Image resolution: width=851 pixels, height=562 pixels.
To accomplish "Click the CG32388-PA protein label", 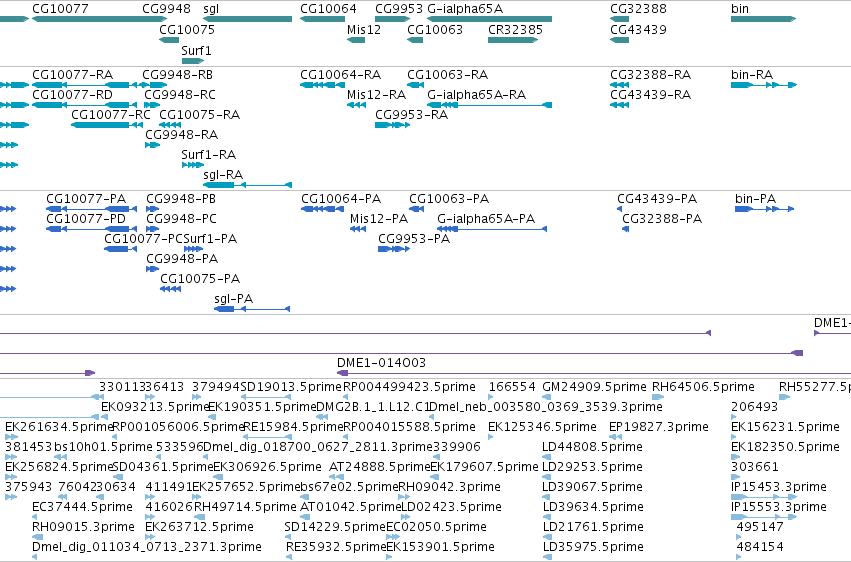I will (662, 219).
